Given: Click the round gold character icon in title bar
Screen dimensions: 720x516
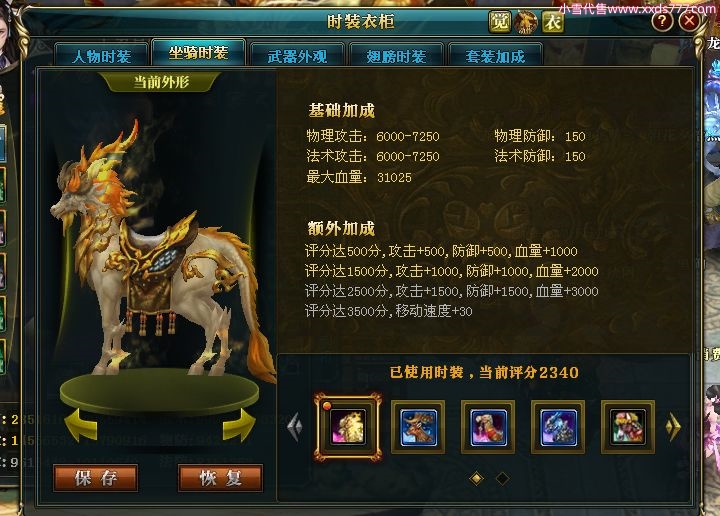Looking at the screenshot, I should pyautogui.click(x=526, y=22).
